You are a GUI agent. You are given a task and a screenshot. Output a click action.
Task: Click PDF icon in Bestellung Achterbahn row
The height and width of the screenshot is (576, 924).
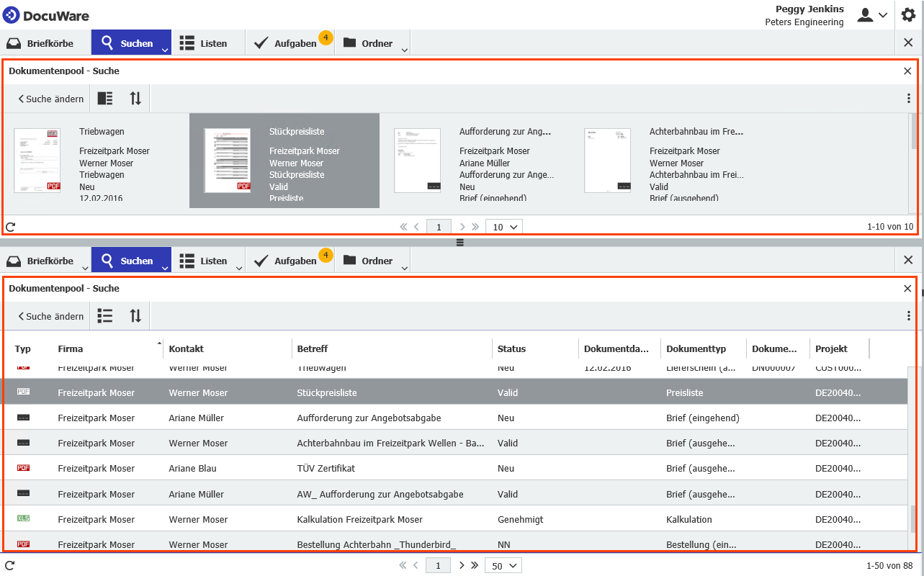(x=23, y=544)
